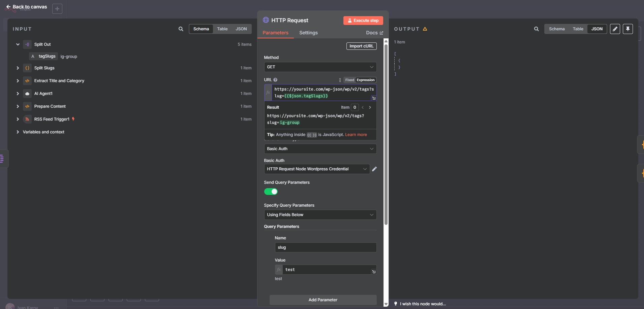644x309 pixels.
Task: Click 'I wish this node would...' link
Action: coord(423,304)
